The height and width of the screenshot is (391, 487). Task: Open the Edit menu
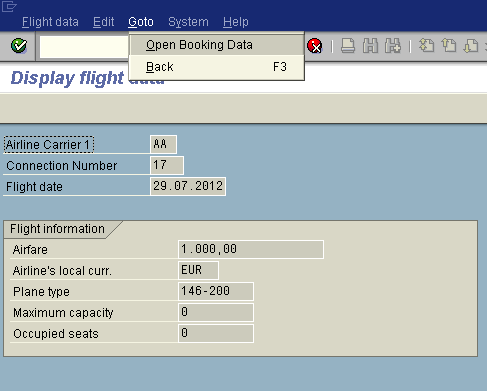tap(104, 22)
